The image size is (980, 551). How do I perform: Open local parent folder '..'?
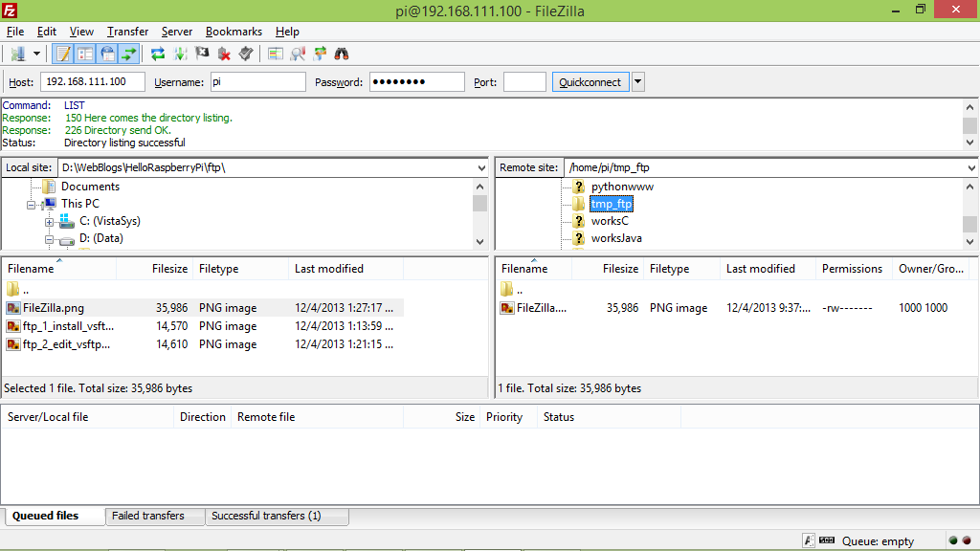pos(19,289)
